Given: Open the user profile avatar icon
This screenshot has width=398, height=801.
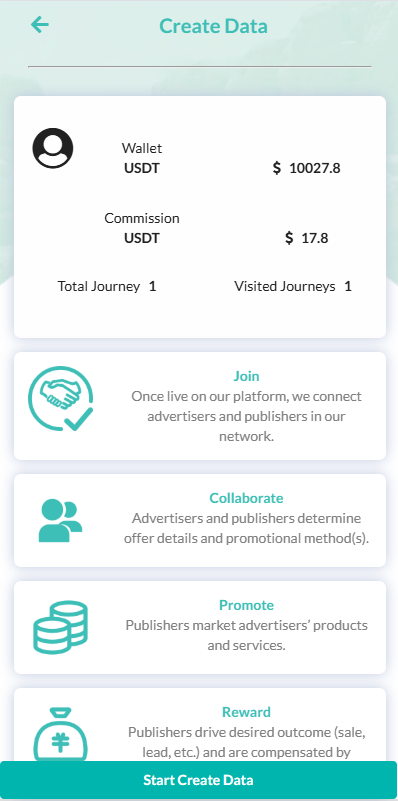Looking at the screenshot, I should coord(53,148).
